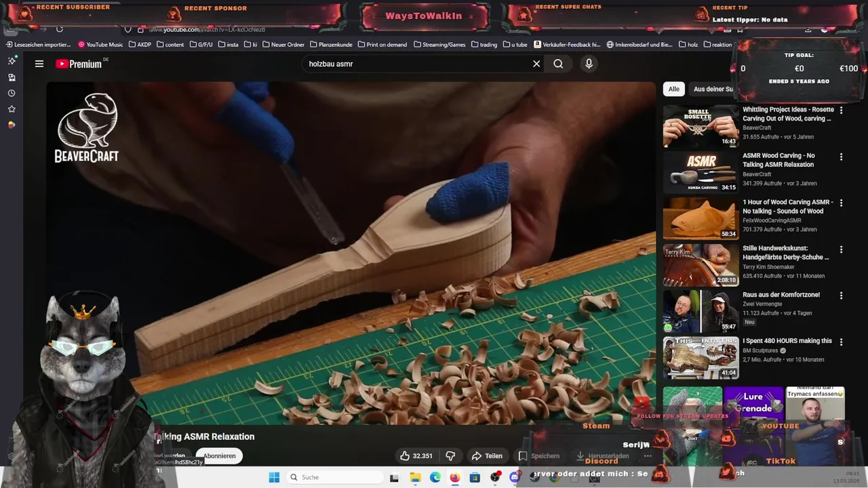The height and width of the screenshot is (488, 868).
Task: Subscribe via the Abonnieren button
Action: tap(220, 456)
